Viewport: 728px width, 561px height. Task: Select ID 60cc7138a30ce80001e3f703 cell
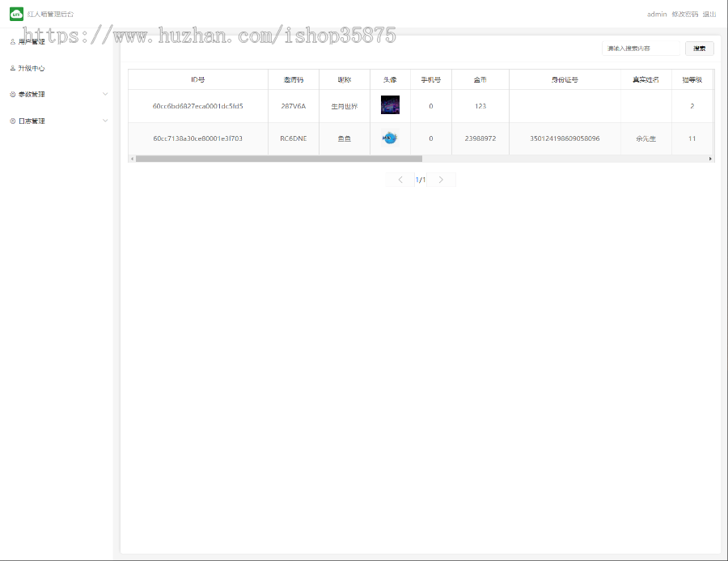click(198, 138)
